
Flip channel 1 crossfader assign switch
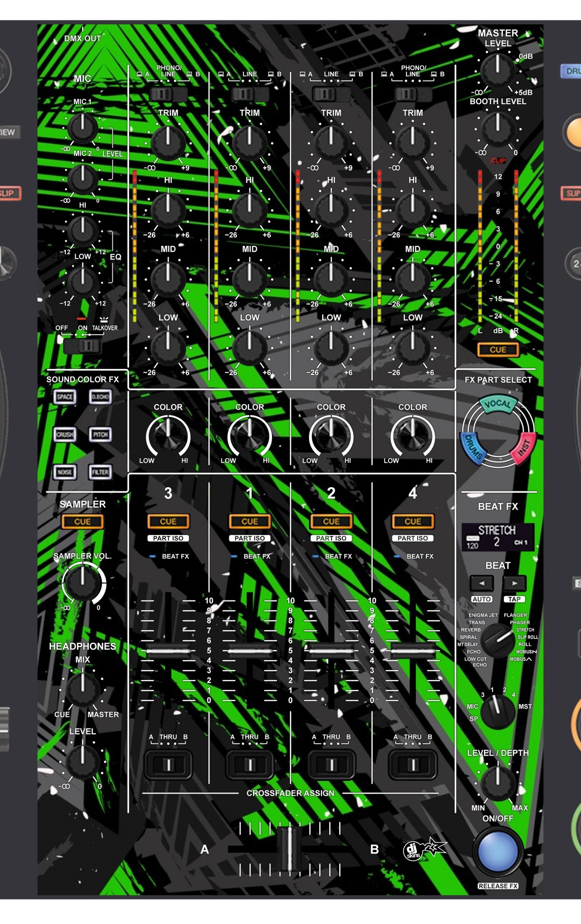(x=249, y=764)
